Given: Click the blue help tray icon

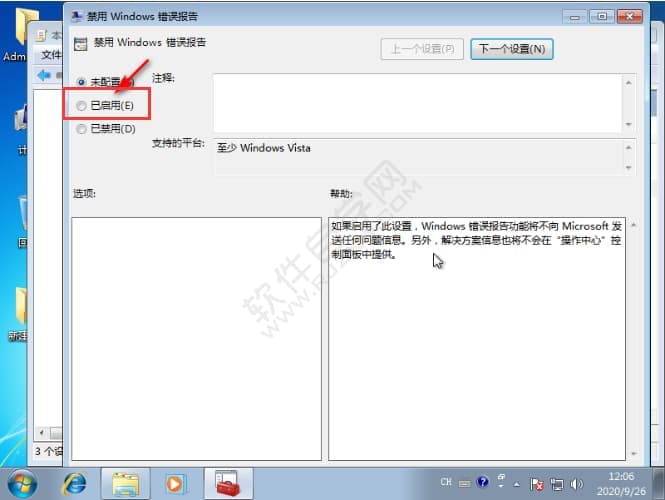Looking at the screenshot, I should pos(483,483).
